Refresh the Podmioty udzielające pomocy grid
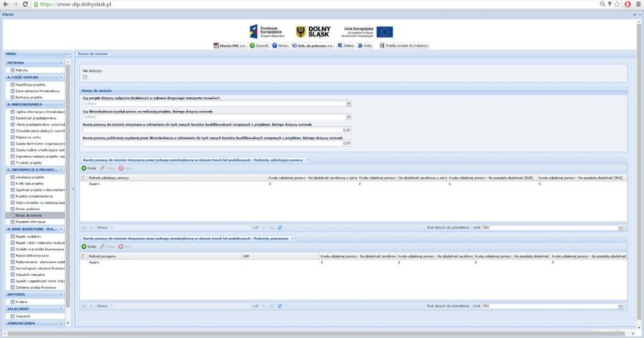The height and width of the screenshot is (338, 644). 280,227
